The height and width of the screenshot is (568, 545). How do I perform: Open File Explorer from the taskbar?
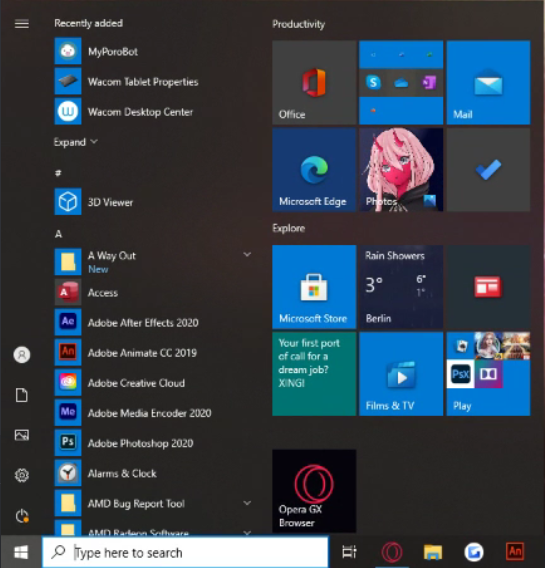(x=433, y=552)
